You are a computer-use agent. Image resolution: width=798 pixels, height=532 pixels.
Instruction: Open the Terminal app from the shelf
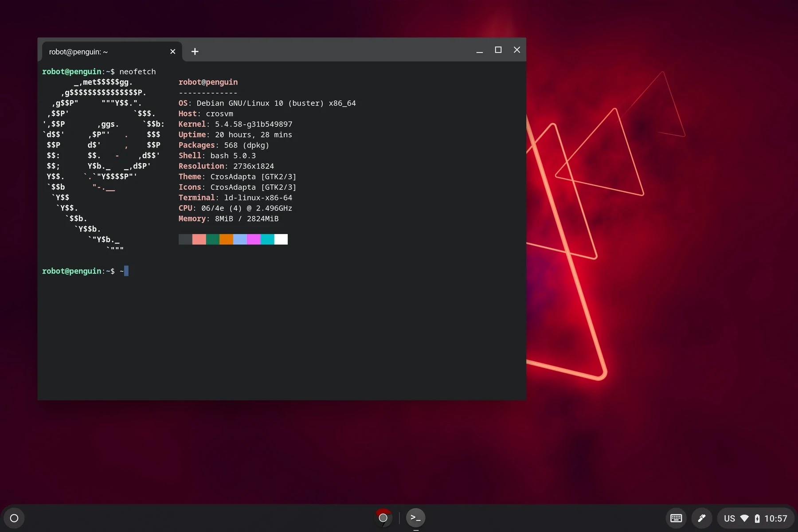tap(415, 517)
